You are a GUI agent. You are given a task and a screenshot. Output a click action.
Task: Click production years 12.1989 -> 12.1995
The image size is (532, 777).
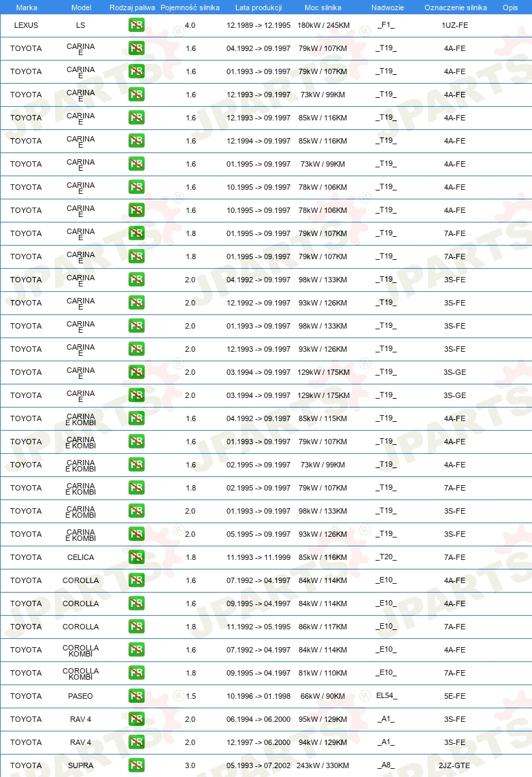point(259,25)
